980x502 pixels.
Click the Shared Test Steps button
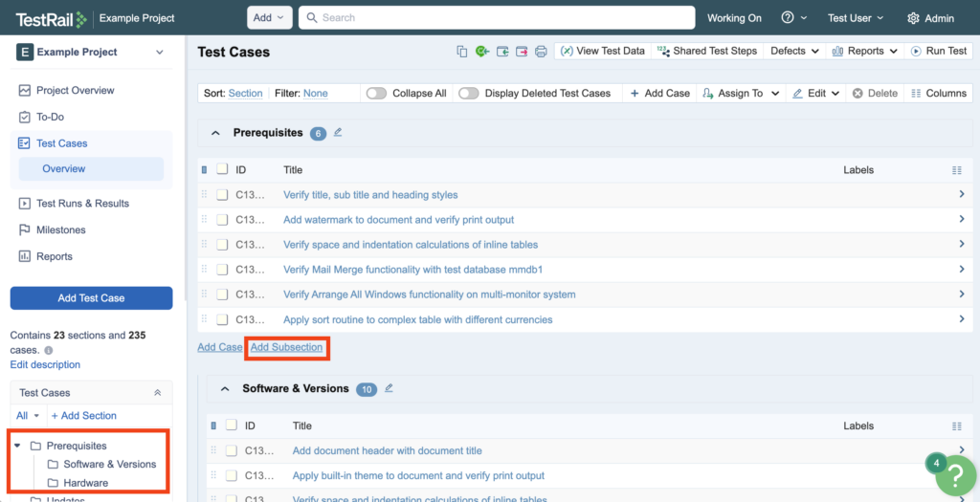tap(707, 52)
